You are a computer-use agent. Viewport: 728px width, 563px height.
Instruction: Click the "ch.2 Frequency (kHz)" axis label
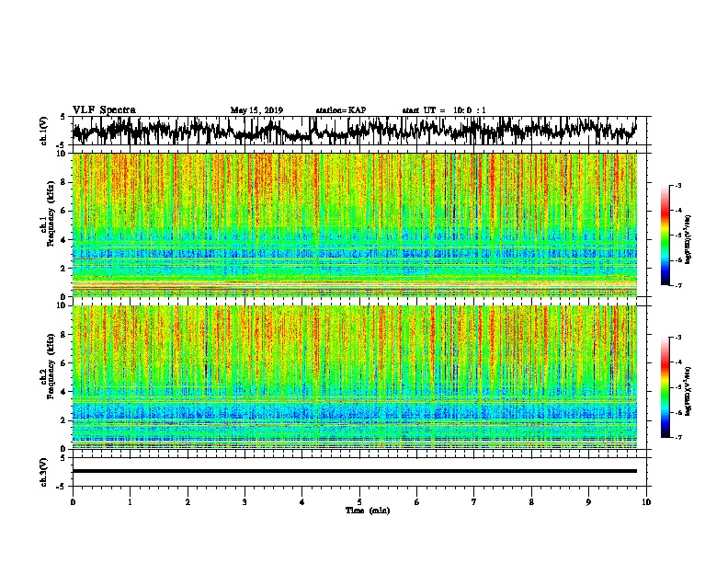pos(47,366)
